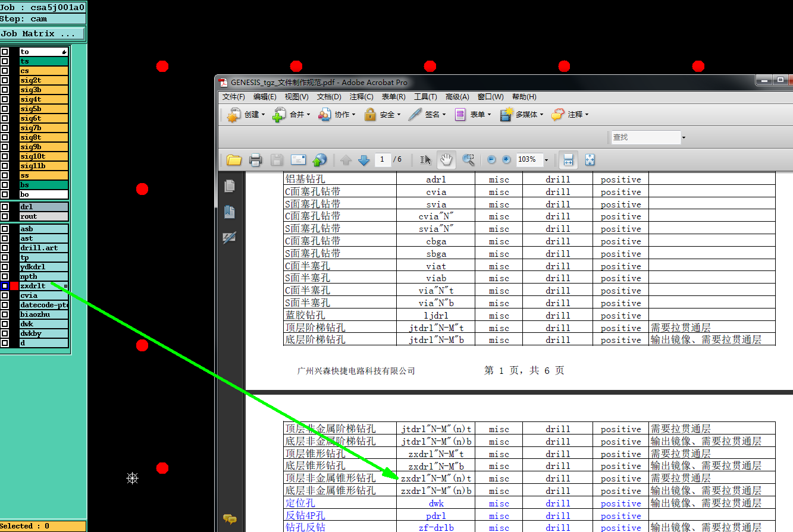Screen dimensions: 793x532
Task: Click the Print icon in Acrobat toolbar
Action: pyautogui.click(x=255, y=160)
